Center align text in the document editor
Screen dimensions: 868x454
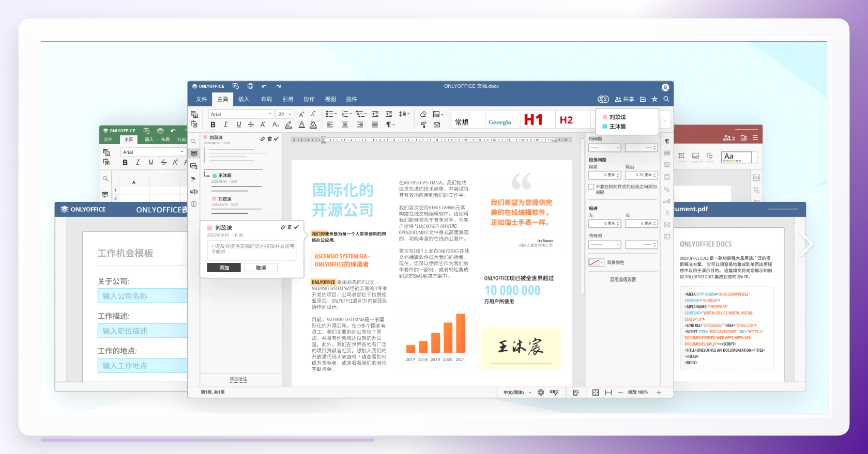pyautogui.click(x=345, y=124)
